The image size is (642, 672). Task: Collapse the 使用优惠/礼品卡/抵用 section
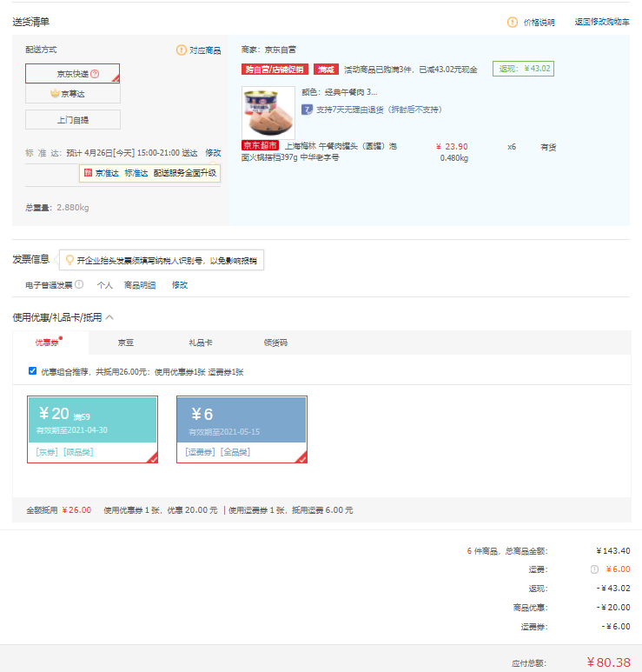tap(109, 317)
